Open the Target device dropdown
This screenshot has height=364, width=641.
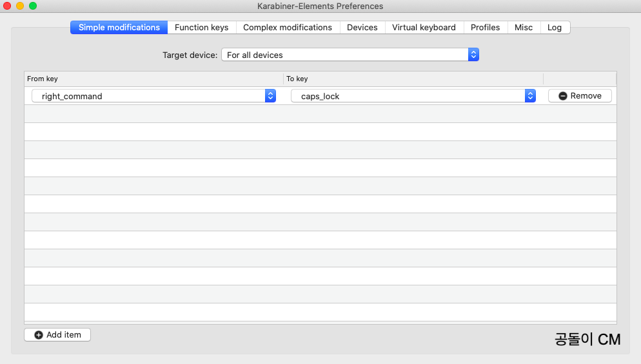click(x=350, y=55)
